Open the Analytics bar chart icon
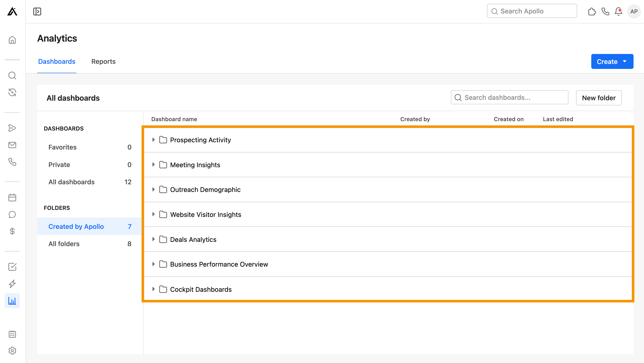The height and width of the screenshot is (363, 644). click(x=12, y=301)
